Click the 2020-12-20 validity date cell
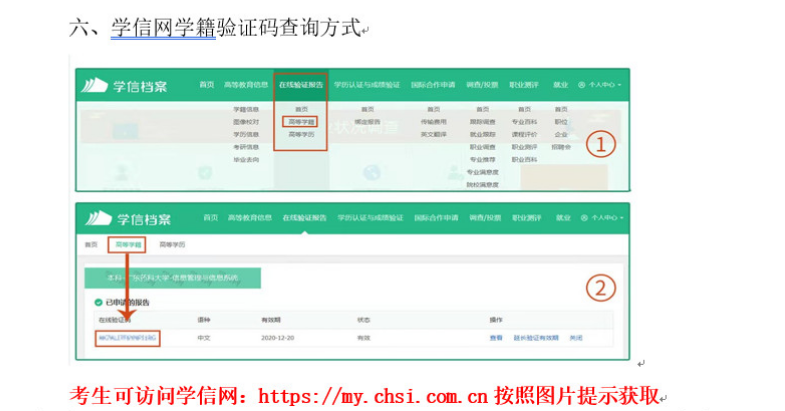Image resolution: width=785 pixels, height=411 pixels. click(x=277, y=338)
